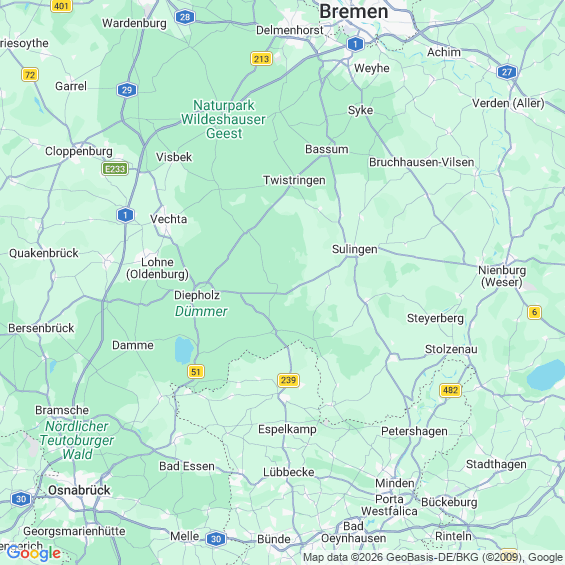Click the Nördlicher Teutoburger Wald label
Viewport: 565px width, 565px height.
point(77,440)
